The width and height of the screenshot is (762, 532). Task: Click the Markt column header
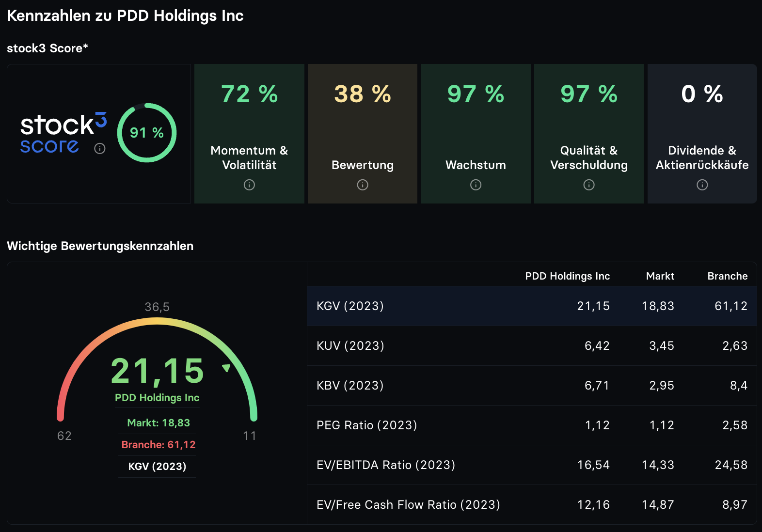pyautogui.click(x=660, y=276)
